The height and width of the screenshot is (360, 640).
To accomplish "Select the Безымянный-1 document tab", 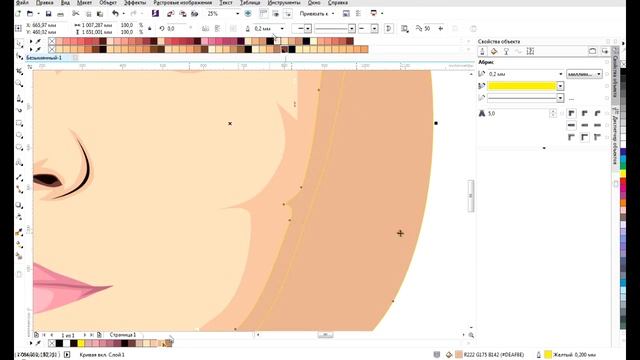I will (44, 58).
